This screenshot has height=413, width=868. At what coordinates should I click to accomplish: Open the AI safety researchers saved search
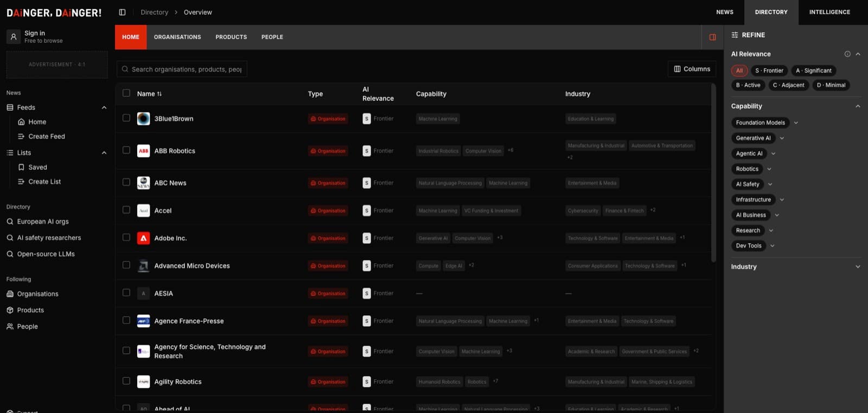49,238
